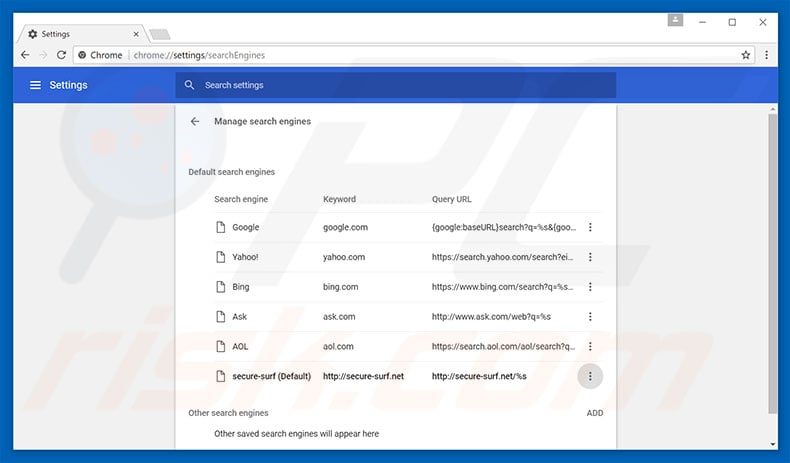Click the Settings title in header
This screenshot has width=790, height=463.
coord(69,85)
